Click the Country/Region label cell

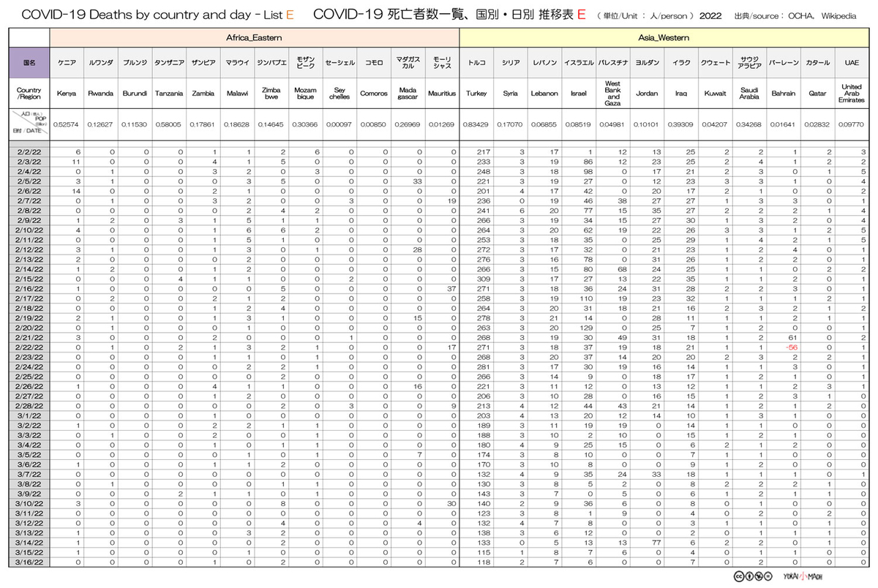click(29, 94)
